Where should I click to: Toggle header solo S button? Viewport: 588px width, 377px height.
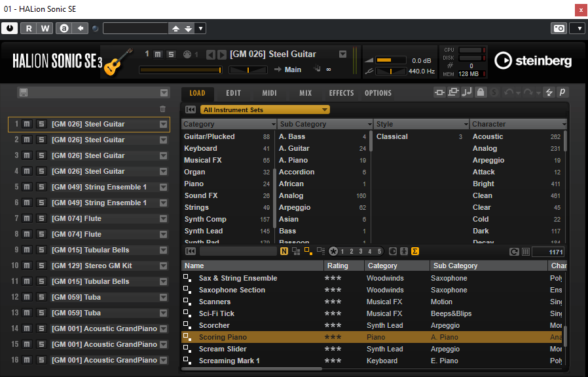click(x=171, y=54)
